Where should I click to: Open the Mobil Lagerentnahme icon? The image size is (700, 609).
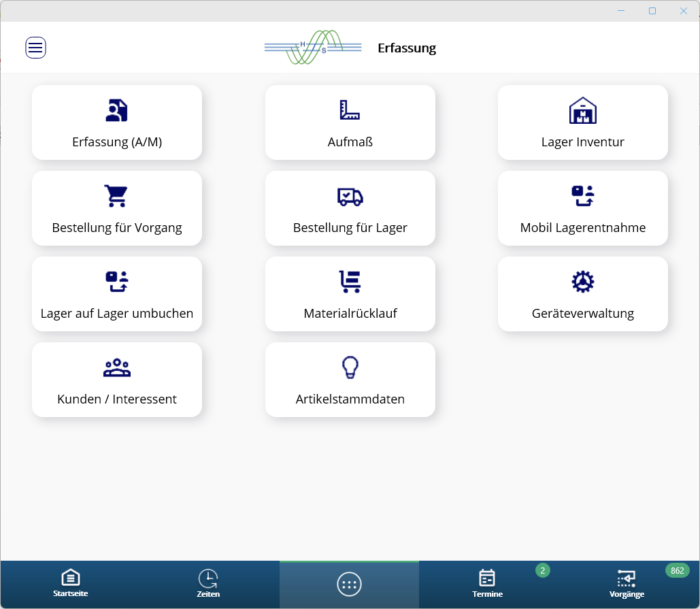point(582,196)
